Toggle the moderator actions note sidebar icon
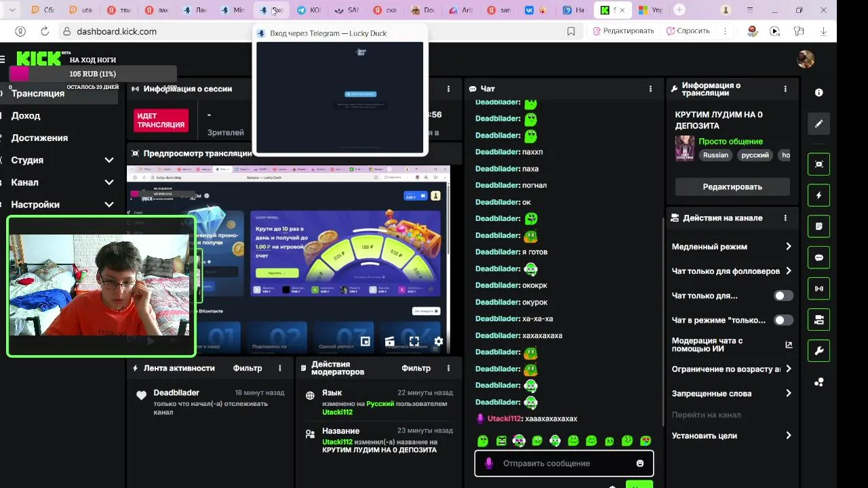 coord(818,226)
